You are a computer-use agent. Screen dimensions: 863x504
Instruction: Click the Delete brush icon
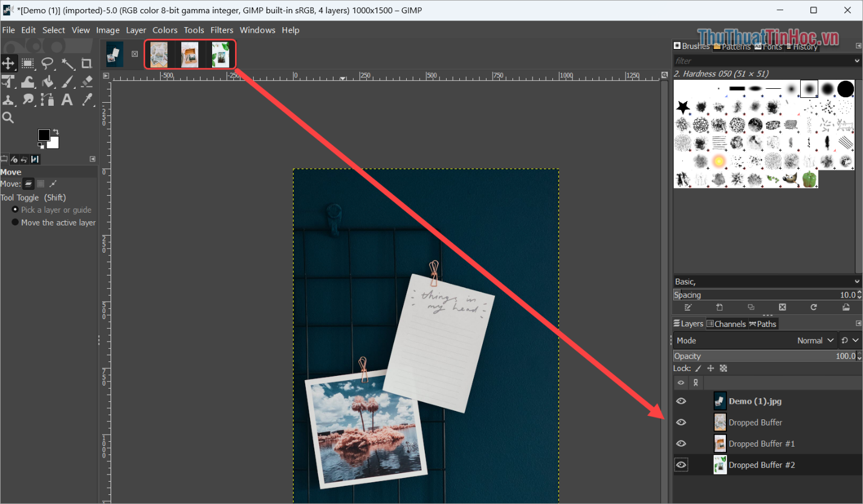coord(783,307)
